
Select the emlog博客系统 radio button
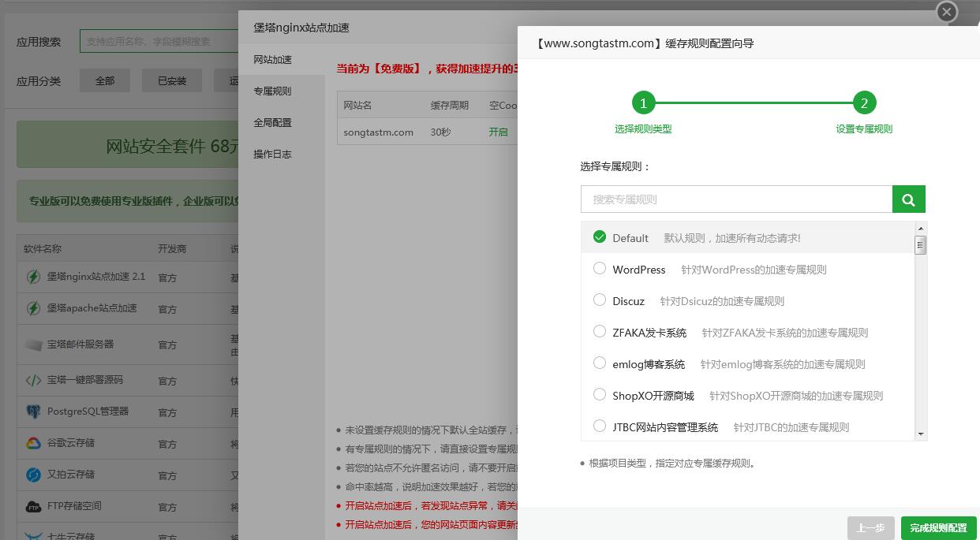tap(600, 363)
